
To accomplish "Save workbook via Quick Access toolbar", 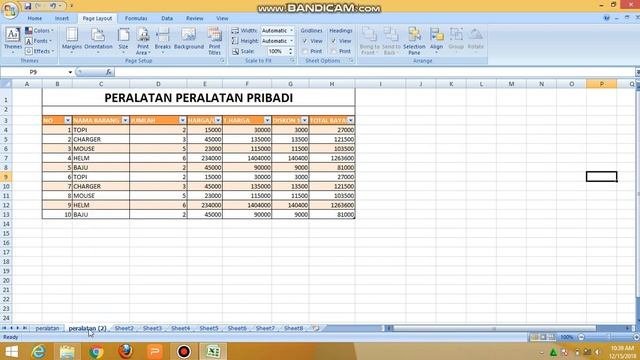I will pyautogui.click(x=28, y=6).
